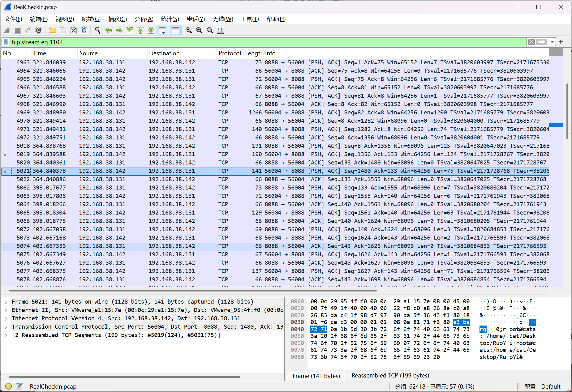Sort packets by the No. column header
The image size is (572, 392).
pos(16,53)
